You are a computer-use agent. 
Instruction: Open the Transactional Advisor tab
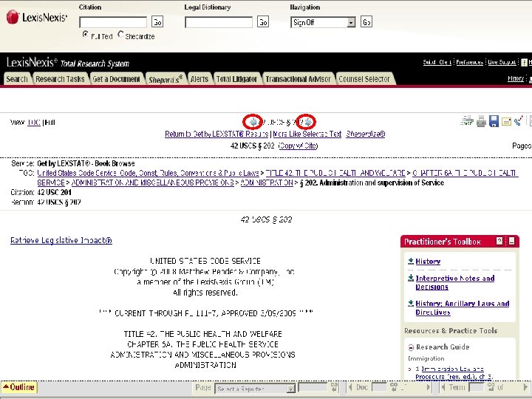click(x=298, y=79)
